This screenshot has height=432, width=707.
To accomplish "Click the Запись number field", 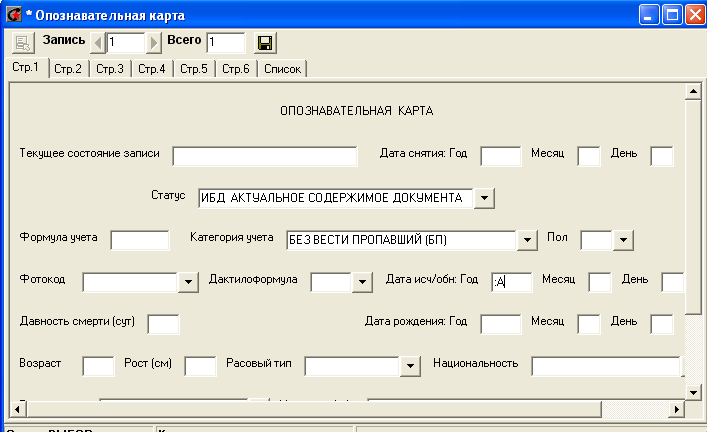I will (126, 43).
